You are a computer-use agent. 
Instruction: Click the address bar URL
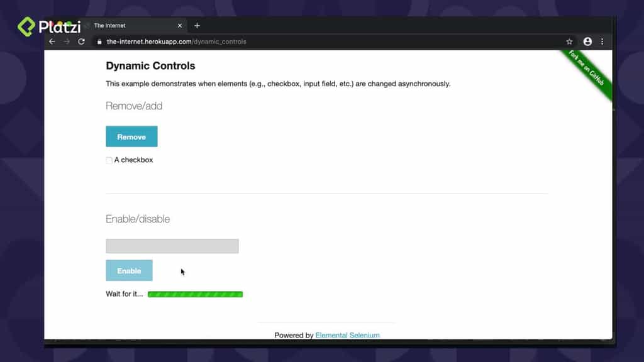click(x=177, y=41)
